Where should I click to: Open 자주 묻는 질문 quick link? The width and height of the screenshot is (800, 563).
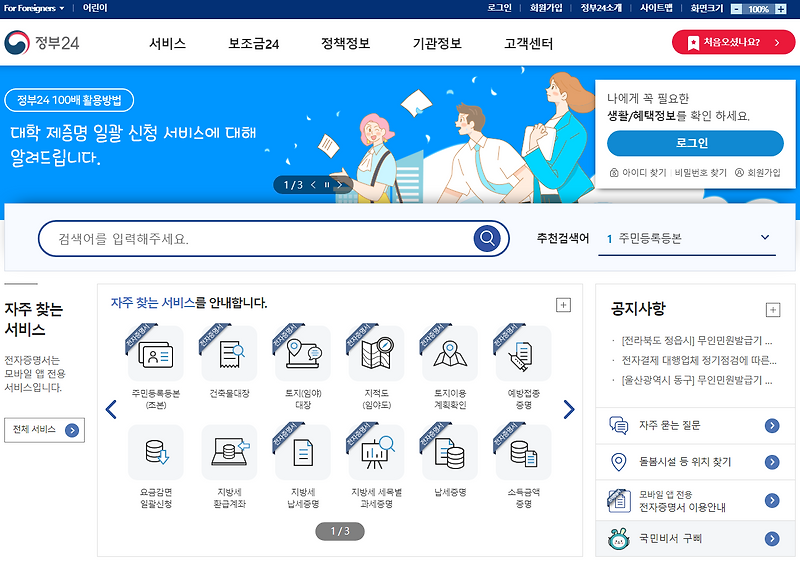point(695,425)
